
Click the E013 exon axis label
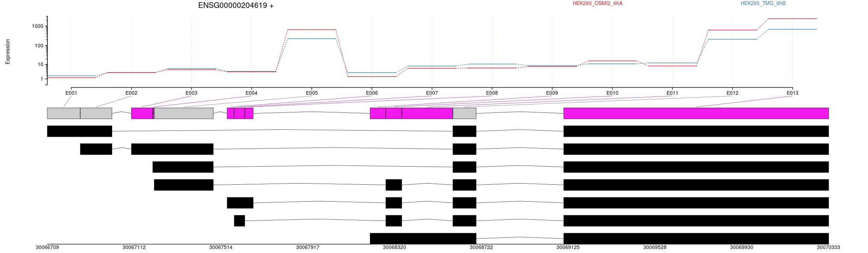pos(792,93)
